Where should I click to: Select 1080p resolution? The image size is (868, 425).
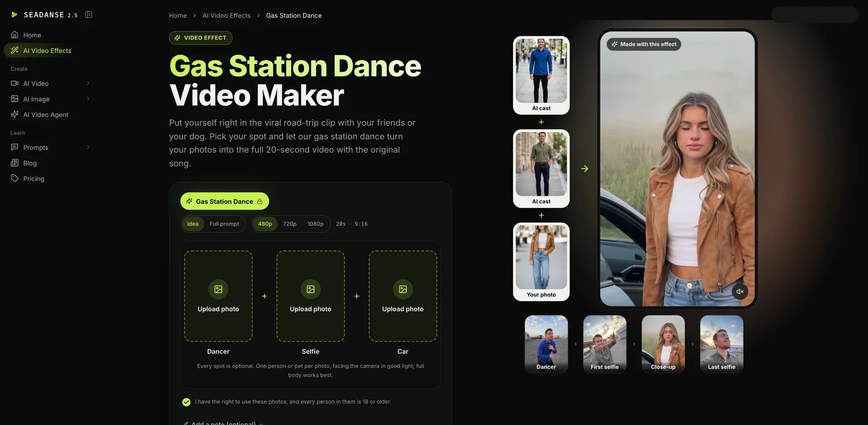click(x=315, y=224)
